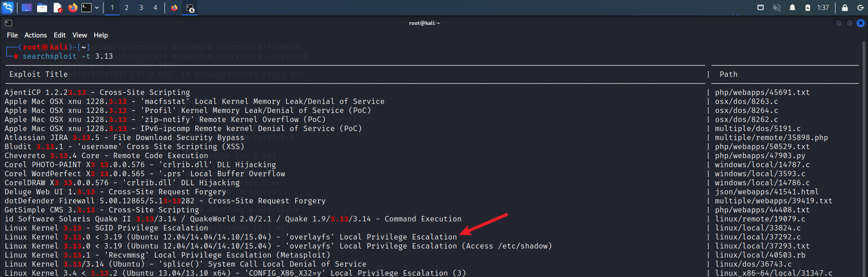Open the power manager battery icon
This screenshot has width=868, height=277.
pos(808,8)
